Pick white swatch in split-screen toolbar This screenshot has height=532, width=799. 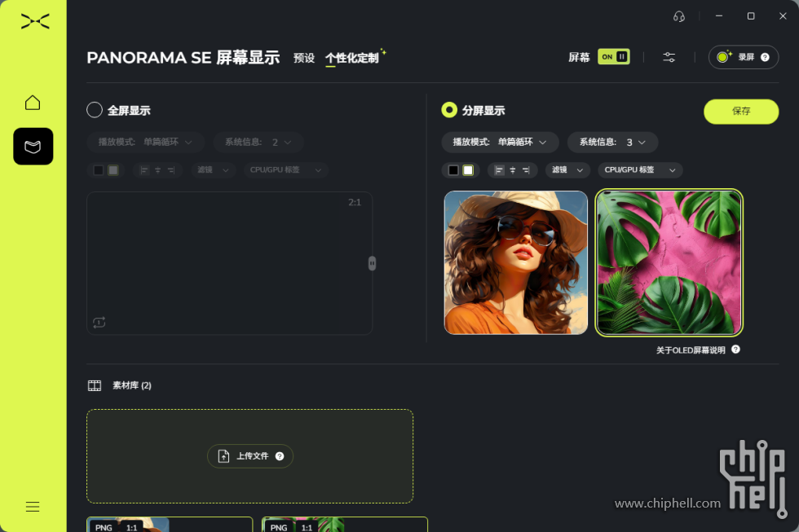tap(468, 170)
